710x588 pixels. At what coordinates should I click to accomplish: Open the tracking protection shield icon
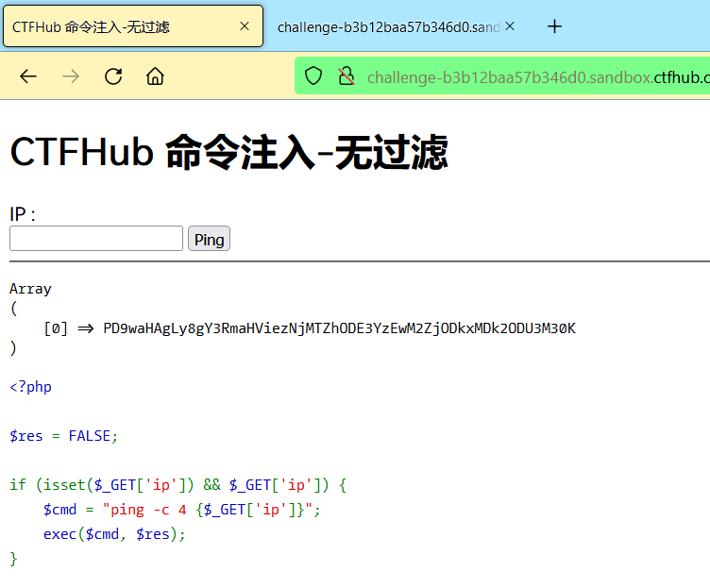click(x=313, y=76)
